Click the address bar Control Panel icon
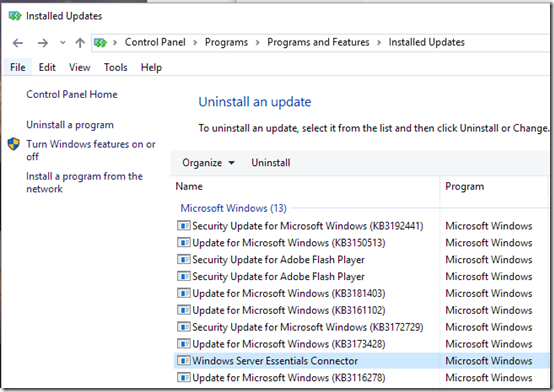 click(x=100, y=43)
